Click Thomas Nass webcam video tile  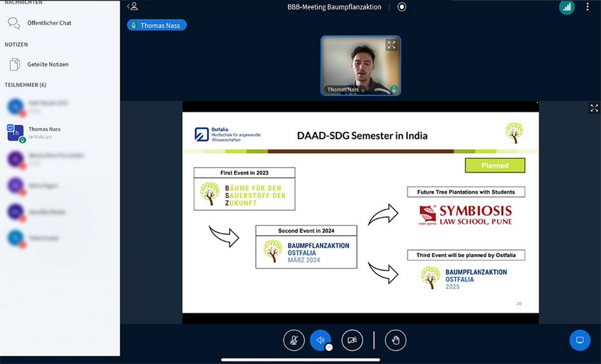(361, 66)
